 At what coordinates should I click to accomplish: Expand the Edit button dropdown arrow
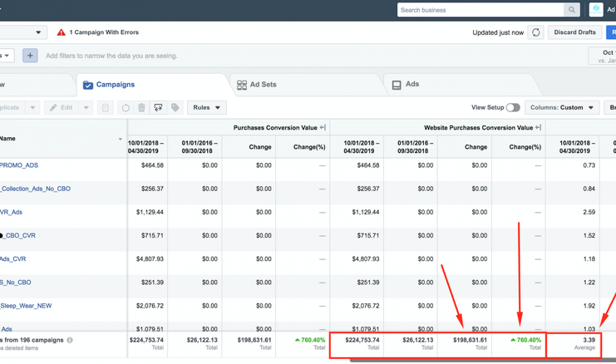coord(86,107)
